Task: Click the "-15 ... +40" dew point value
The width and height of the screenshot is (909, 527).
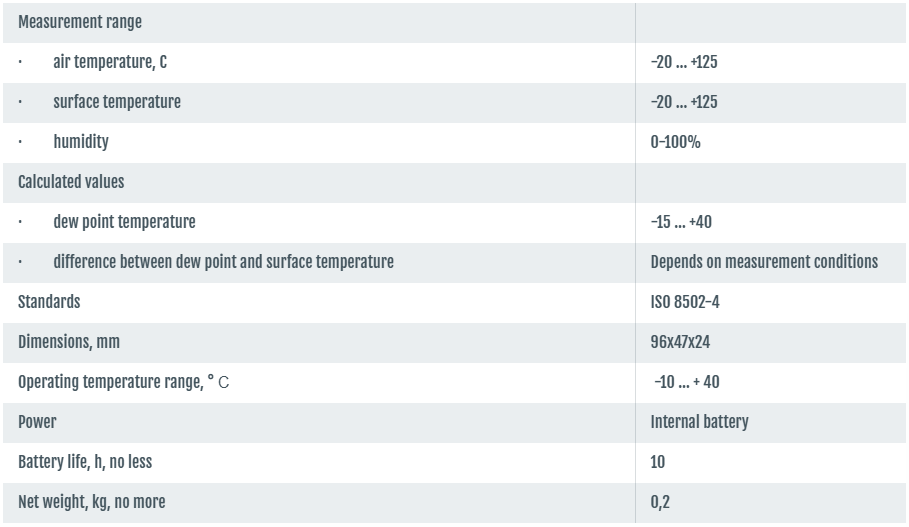Action: 681,222
